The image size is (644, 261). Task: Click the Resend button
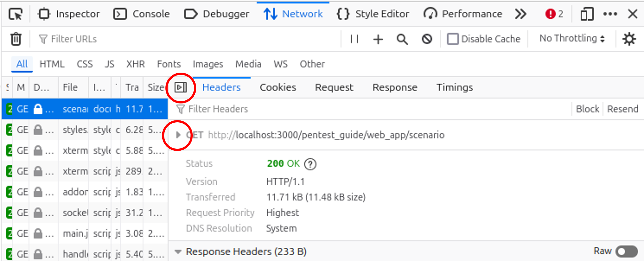623,109
